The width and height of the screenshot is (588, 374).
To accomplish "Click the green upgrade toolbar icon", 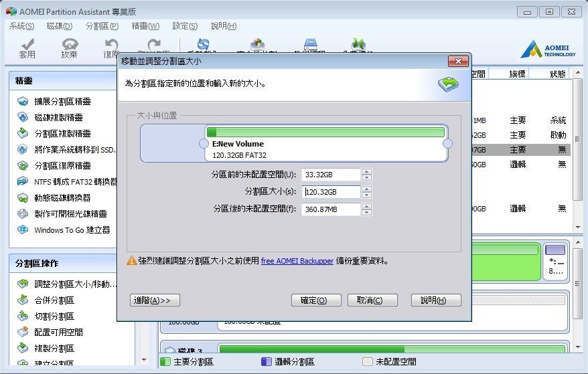I will click(x=358, y=44).
